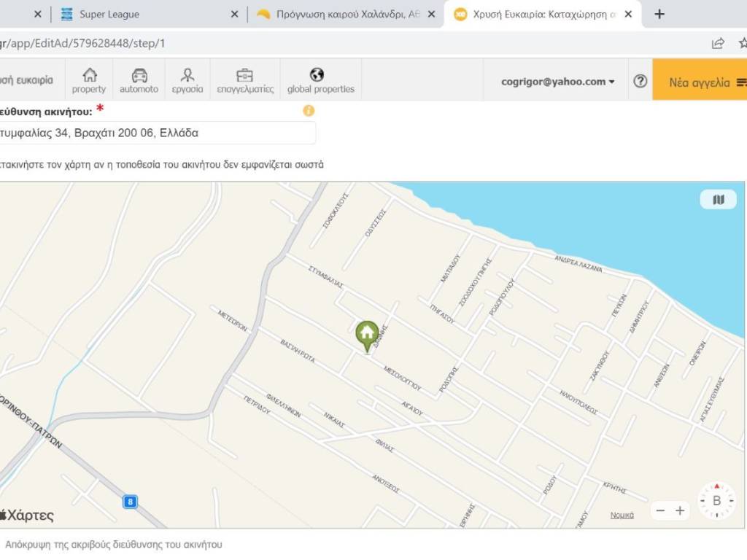Toggle Απόκρυψη της ακριβούς διεύθυνσης option
Image resolution: width=747 pixels, height=560 pixels.
point(113,545)
